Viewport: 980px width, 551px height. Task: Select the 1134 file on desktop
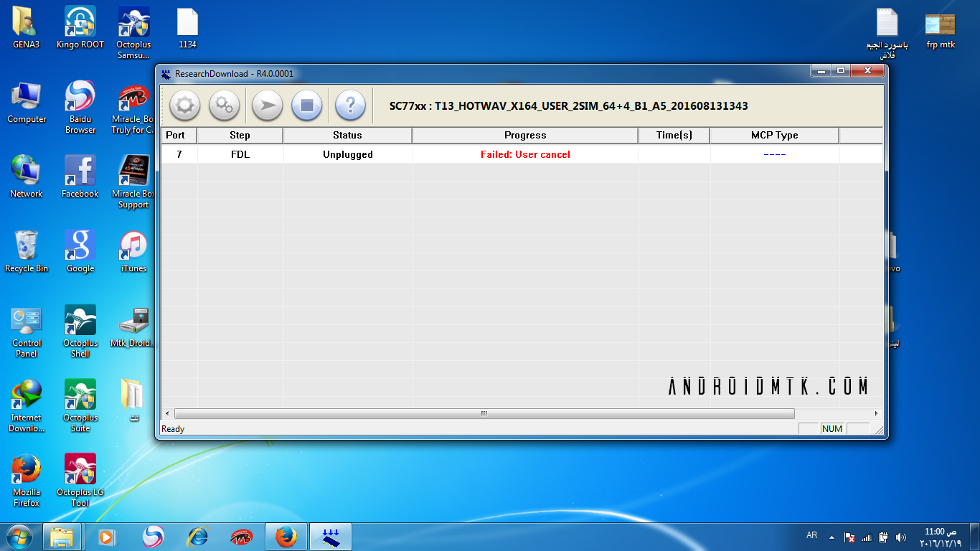pyautogui.click(x=187, y=27)
